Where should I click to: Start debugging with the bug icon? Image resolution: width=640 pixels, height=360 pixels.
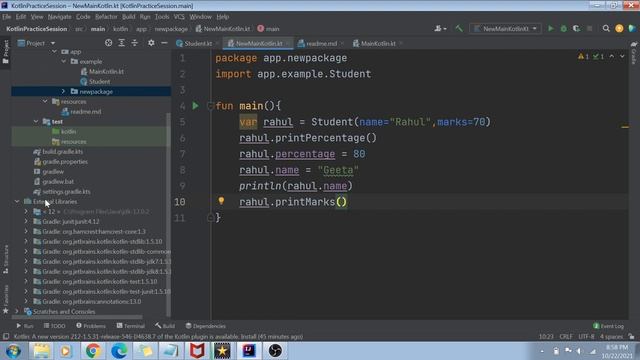[564, 29]
